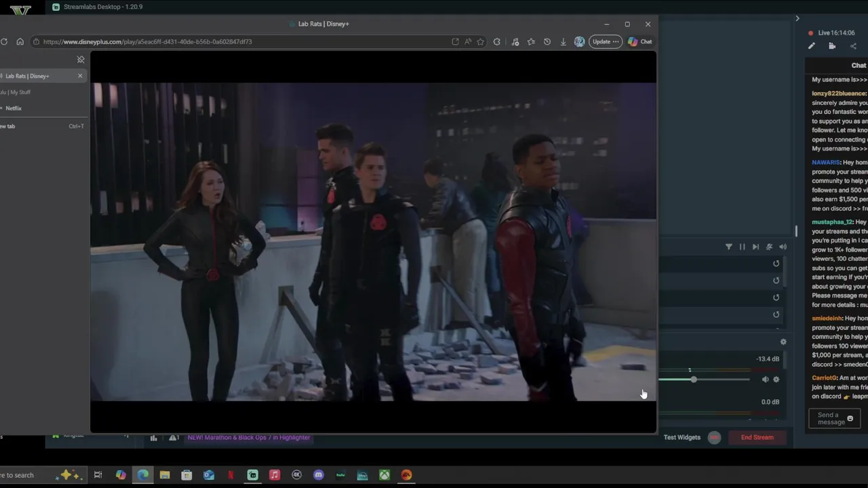
Task: Open a New tab in the vertical tab list
Action: tap(42, 126)
